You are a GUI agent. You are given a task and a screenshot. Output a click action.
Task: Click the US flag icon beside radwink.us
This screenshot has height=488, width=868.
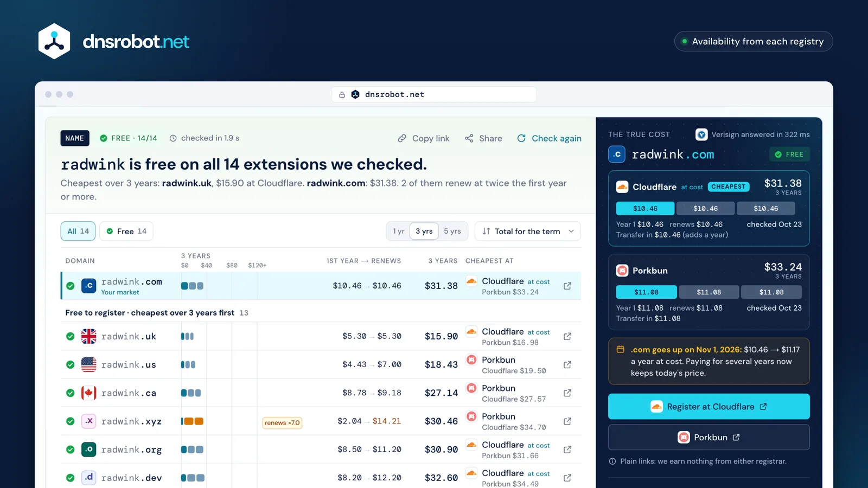(x=89, y=364)
